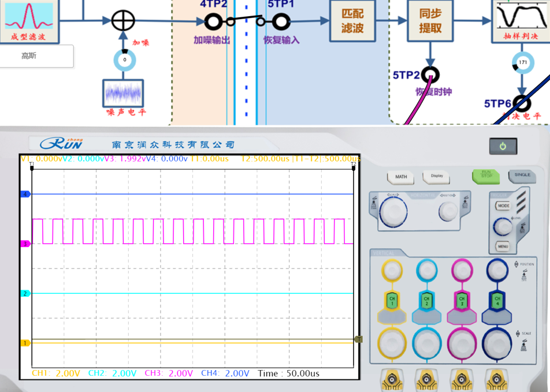The height and width of the screenshot is (392, 550).
Task: Click the 5TP6 decision level test point
Action: (522, 103)
